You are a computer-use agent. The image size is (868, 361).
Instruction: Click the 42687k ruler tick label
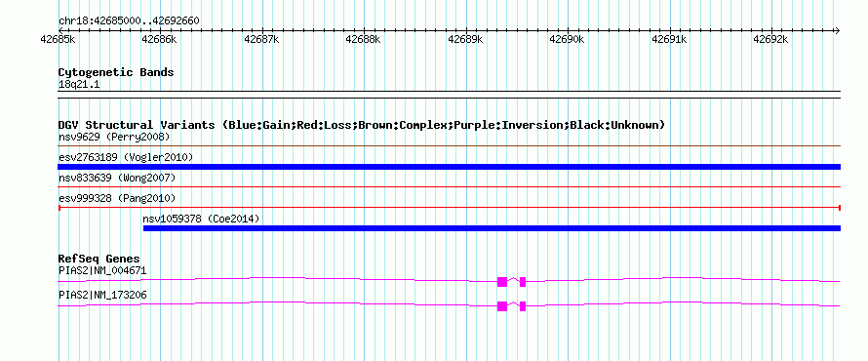click(261, 40)
